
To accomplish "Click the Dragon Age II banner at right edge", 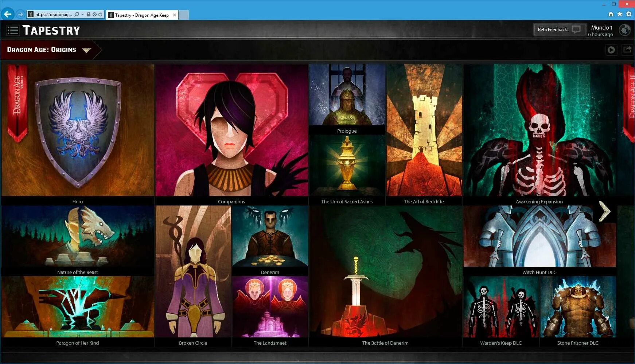I will pyautogui.click(x=630, y=103).
